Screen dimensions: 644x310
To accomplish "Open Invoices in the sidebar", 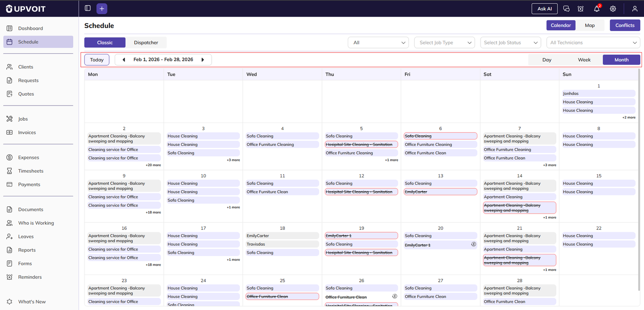I will click(x=27, y=132).
